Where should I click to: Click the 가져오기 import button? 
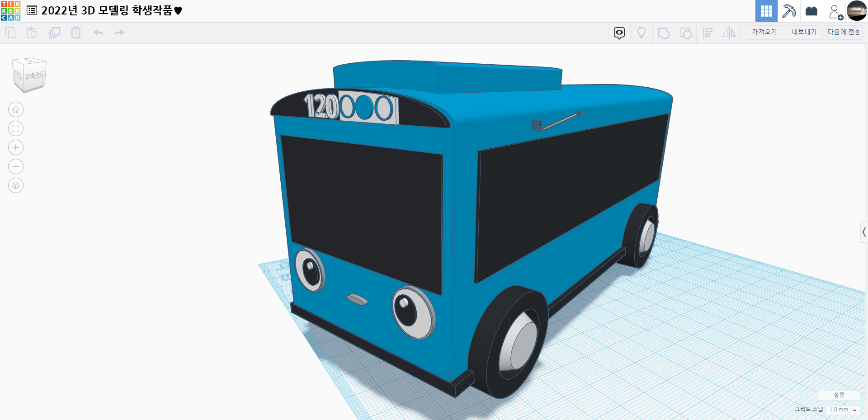coord(764,32)
